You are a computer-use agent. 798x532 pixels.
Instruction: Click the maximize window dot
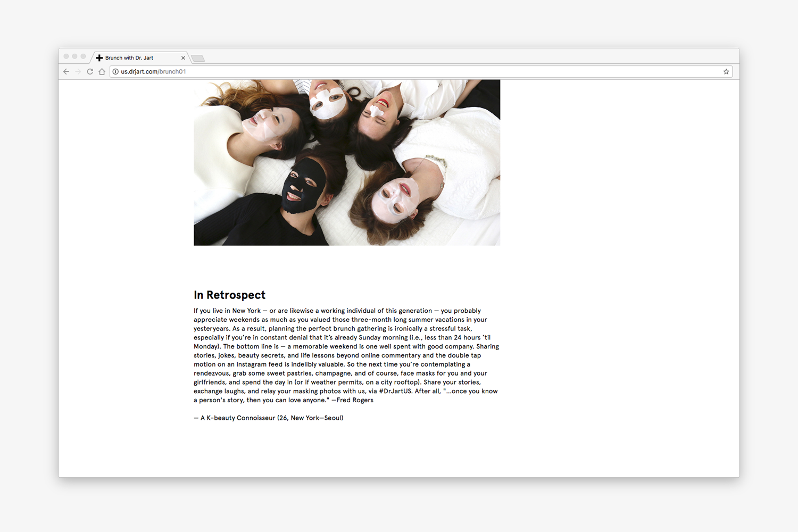tap(84, 56)
